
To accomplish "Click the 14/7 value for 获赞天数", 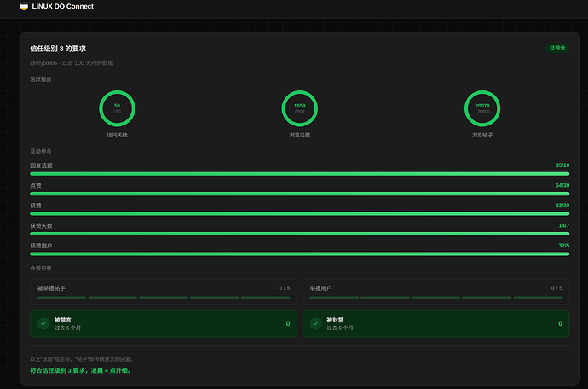I will coord(563,225).
